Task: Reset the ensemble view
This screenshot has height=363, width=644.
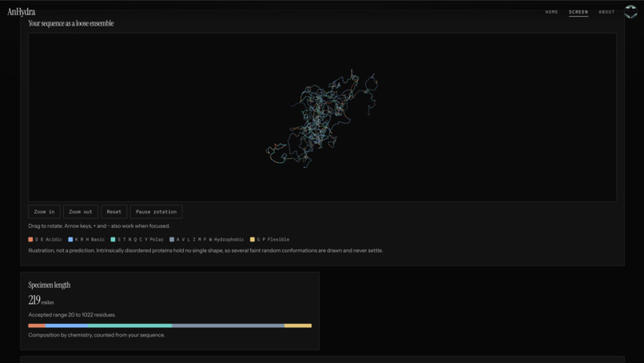Action: (x=113, y=212)
